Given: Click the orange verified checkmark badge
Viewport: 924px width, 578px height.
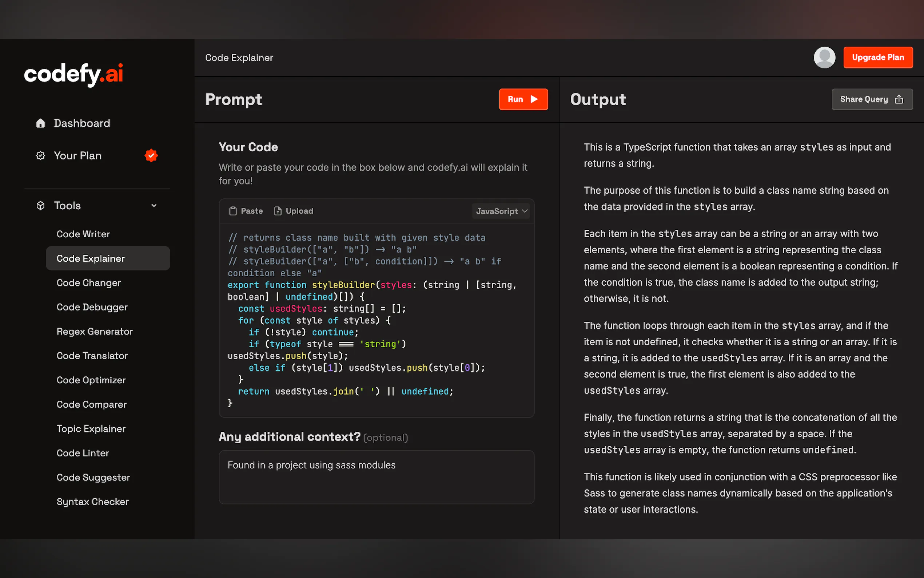Looking at the screenshot, I should (151, 155).
